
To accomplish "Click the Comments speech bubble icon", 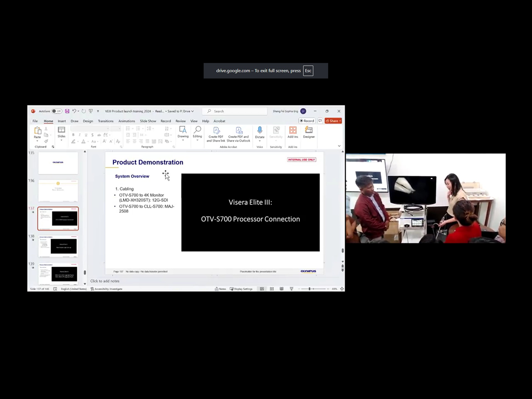I will tap(320, 121).
